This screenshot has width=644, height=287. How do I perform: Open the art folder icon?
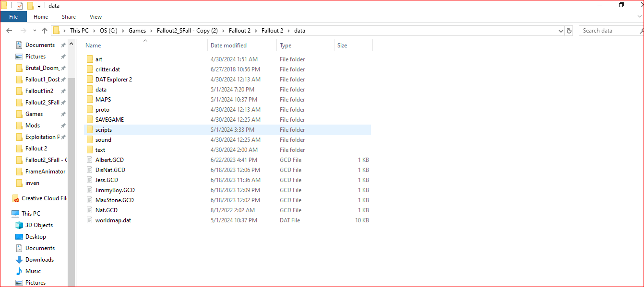90,59
